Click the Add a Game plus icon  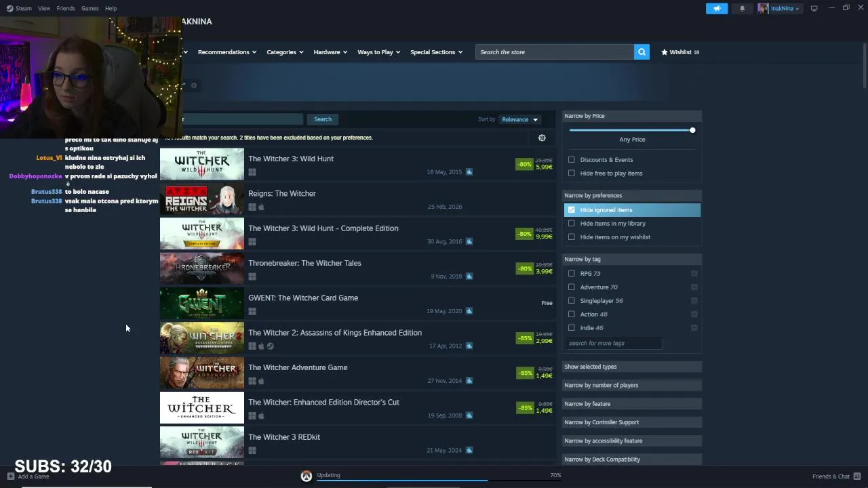[10, 476]
